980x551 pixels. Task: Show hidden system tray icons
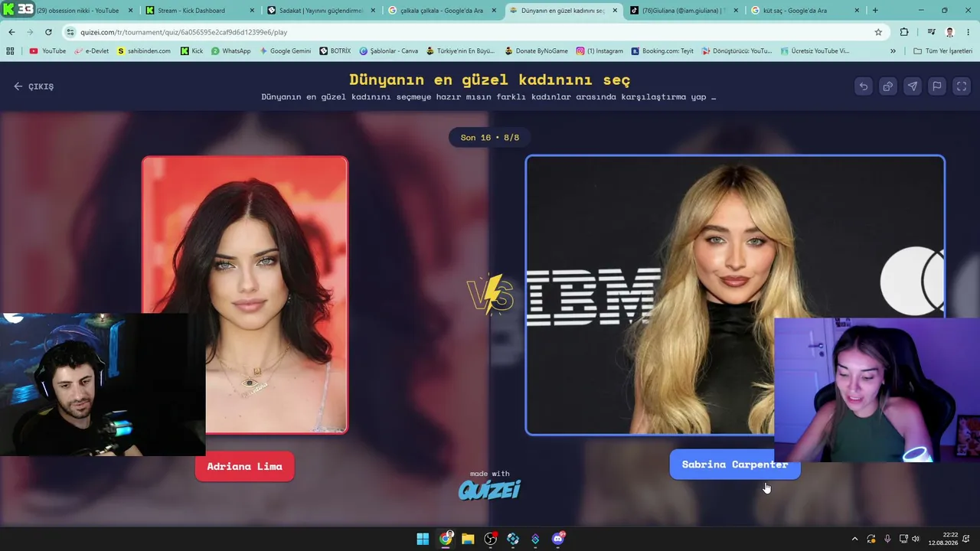coord(854,539)
